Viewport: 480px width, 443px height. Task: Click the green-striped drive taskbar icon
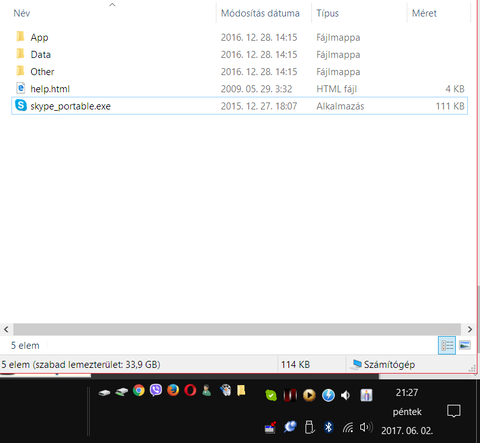click(x=122, y=392)
